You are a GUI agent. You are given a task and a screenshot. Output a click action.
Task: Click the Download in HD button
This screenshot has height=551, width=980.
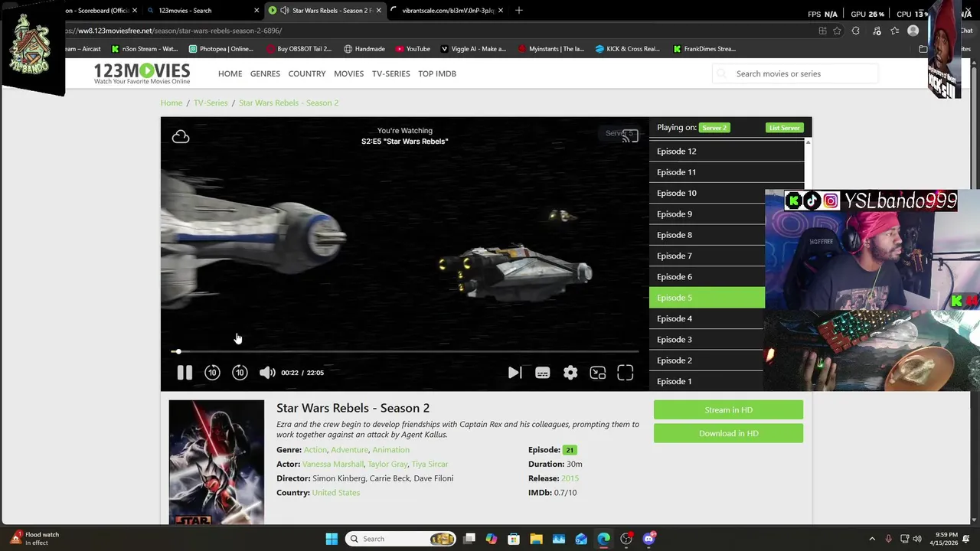728,433
